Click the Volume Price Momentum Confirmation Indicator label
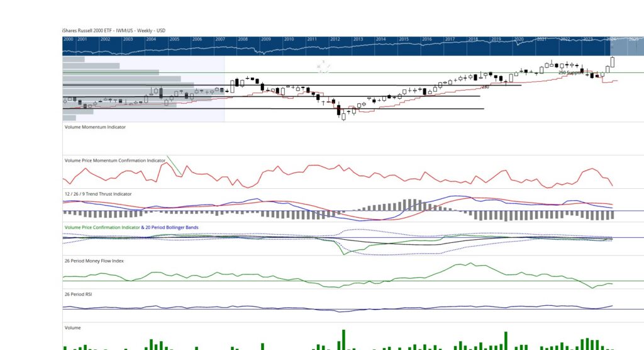The width and height of the screenshot is (644, 350). pyautogui.click(x=115, y=161)
